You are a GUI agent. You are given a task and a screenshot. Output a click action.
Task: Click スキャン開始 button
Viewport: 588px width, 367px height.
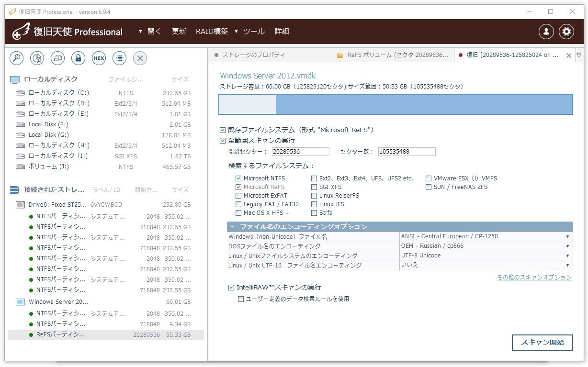(543, 343)
